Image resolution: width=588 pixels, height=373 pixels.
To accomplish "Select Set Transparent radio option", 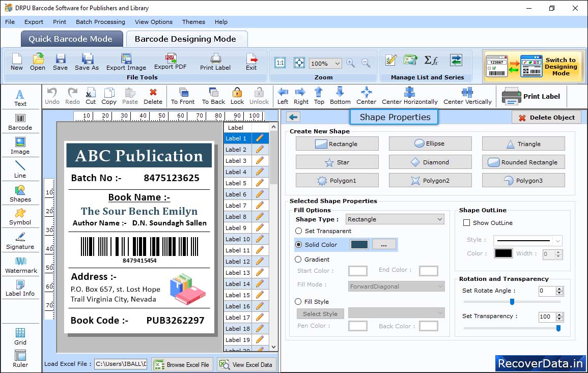I will 298,231.
